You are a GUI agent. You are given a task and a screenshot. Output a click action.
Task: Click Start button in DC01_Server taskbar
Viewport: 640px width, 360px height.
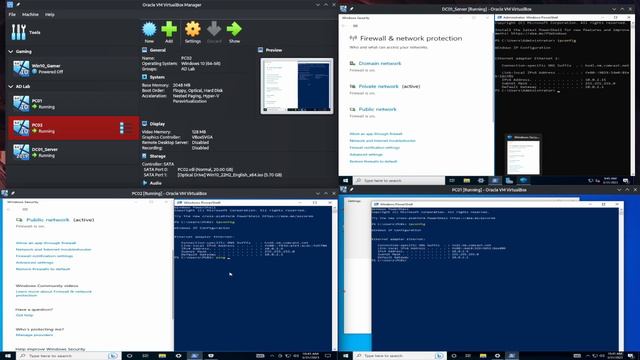pyautogui.click(x=345, y=180)
